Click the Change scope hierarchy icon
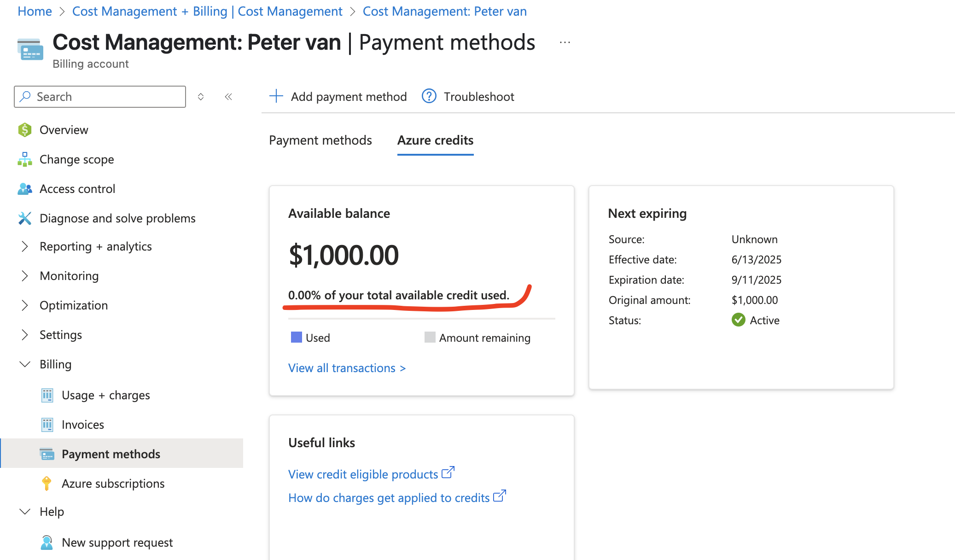 pyautogui.click(x=25, y=159)
